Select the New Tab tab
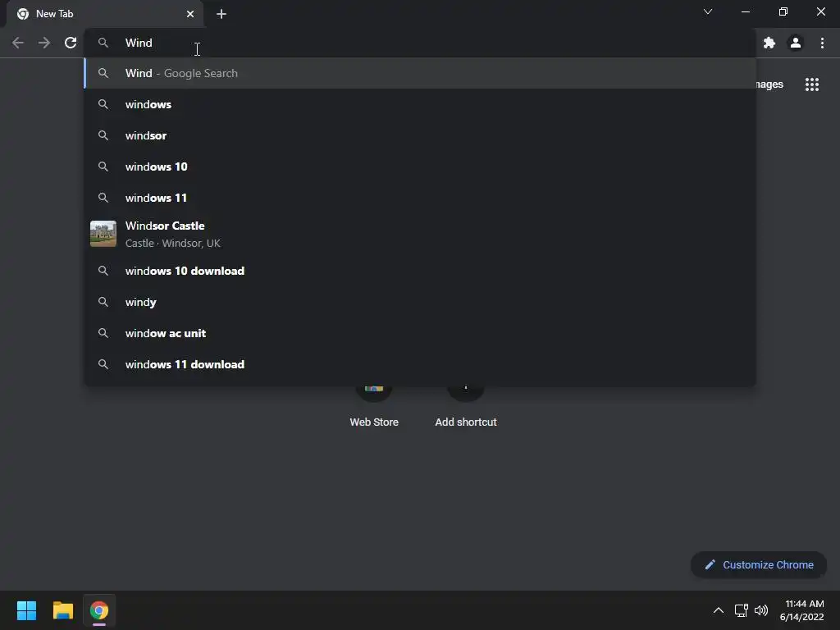840x630 pixels. 104,14
